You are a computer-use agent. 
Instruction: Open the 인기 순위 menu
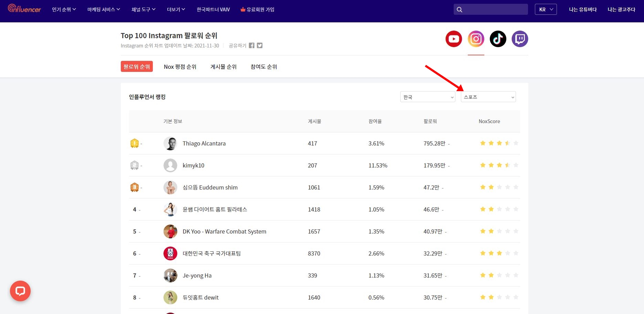(x=64, y=10)
